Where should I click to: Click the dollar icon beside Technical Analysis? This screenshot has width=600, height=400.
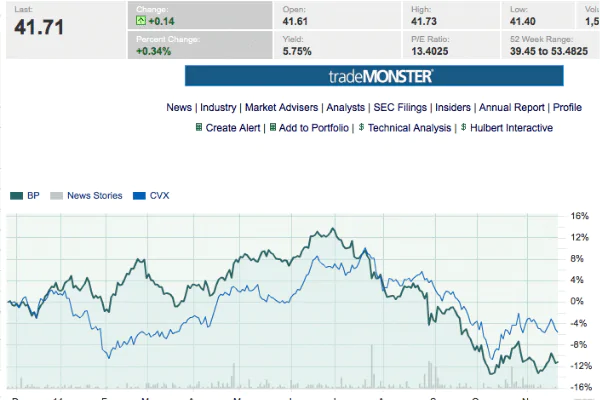pyautogui.click(x=361, y=127)
